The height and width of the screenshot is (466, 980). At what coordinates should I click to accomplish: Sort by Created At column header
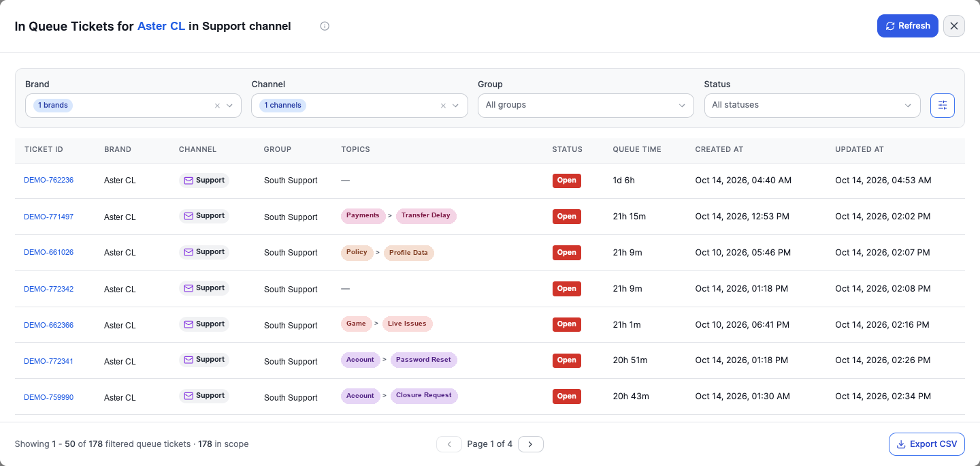click(719, 149)
